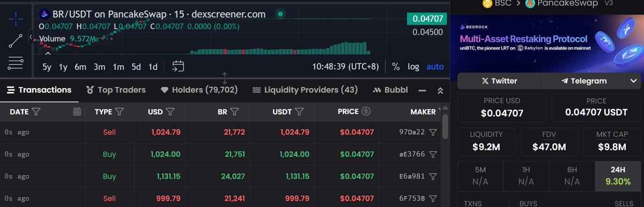Click the 0.04707 current price label
The image size is (644, 207).
(x=428, y=18)
